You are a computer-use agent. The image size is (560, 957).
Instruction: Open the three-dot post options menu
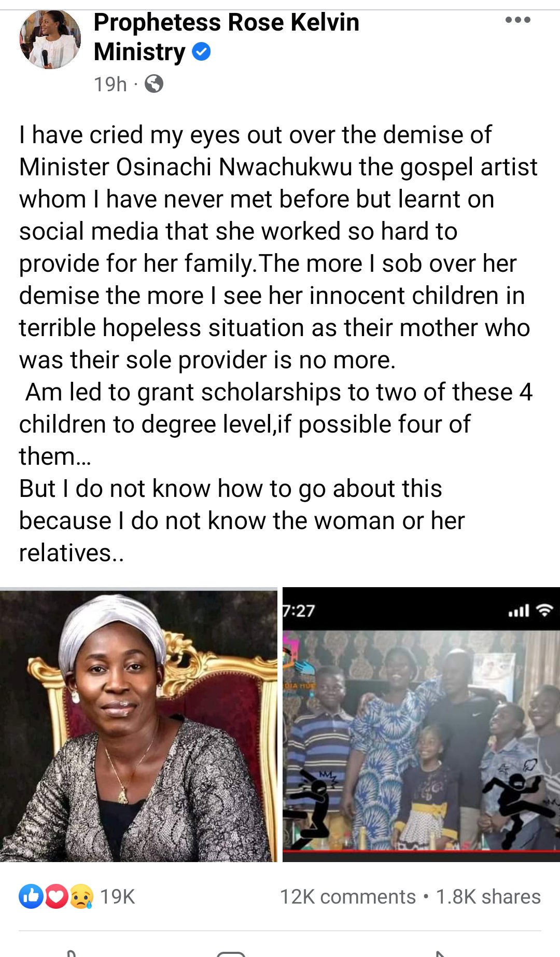tap(517, 20)
